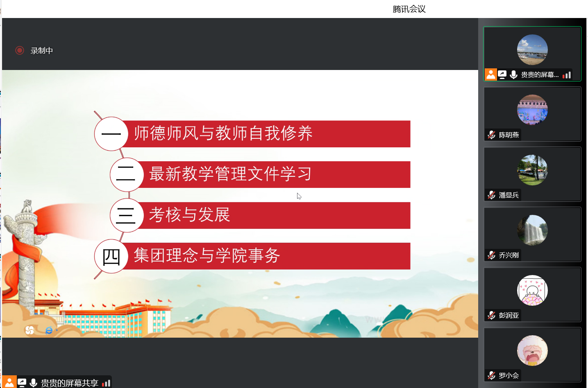Click the screen share icon in 贵贵's participant tile
Viewport: 588px width, 388px height.
click(x=502, y=74)
